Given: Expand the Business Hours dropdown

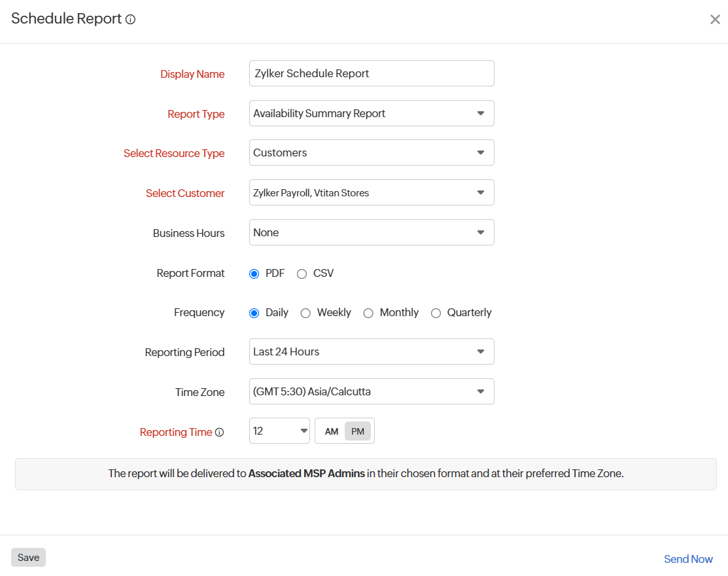Looking at the screenshot, I should coord(372,232).
